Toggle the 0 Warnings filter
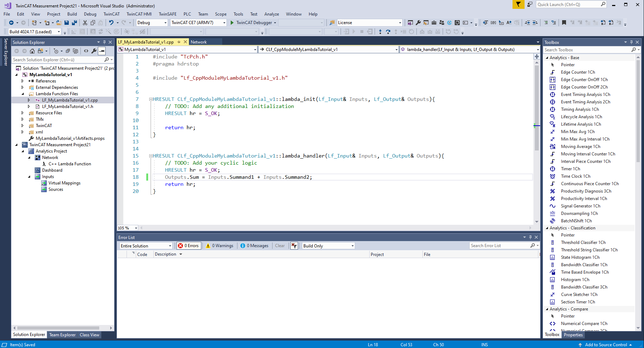Screen dimensions: 644x348 tap(220, 246)
